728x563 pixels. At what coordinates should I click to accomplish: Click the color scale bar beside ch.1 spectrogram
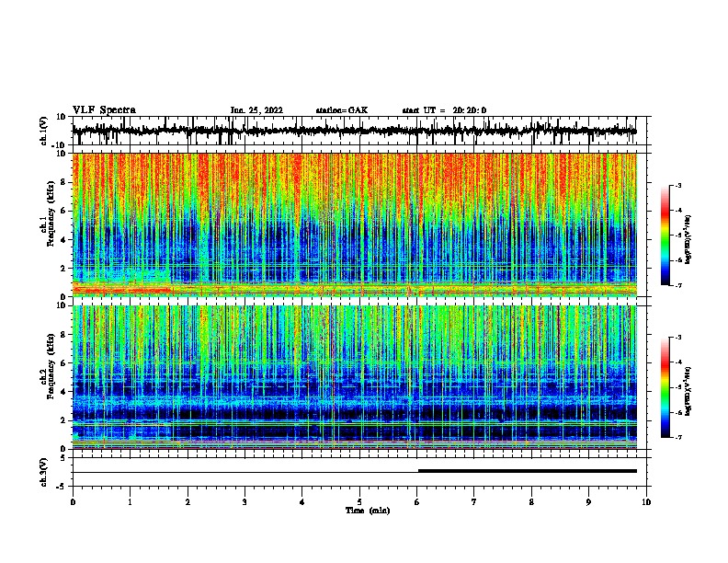(x=665, y=236)
